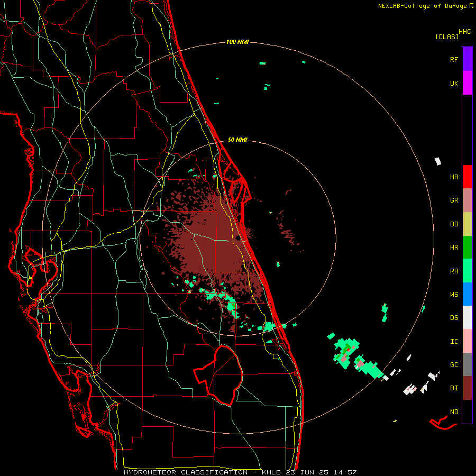Click the '14:57' timestamp text

click(x=345, y=472)
